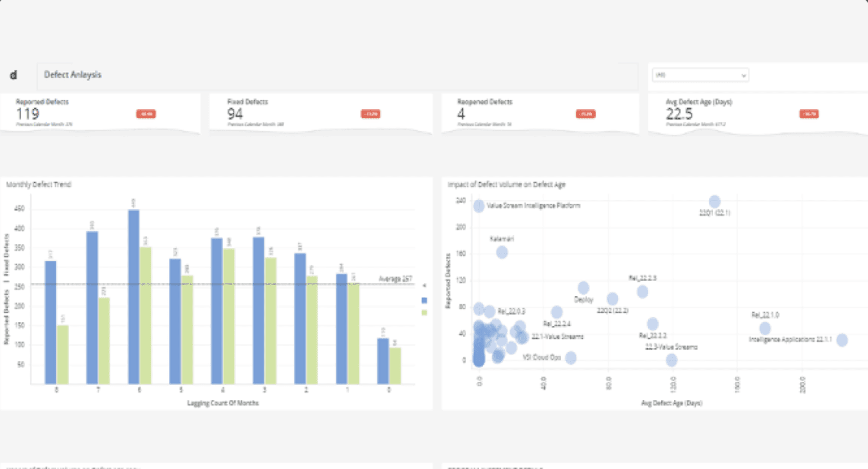This screenshot has width=868, height=469.
Task: Click the green bar for month 4
Action: [x=229, y=316]
